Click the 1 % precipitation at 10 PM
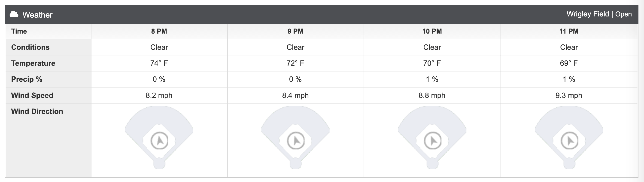644x182 pixels. 432,79
